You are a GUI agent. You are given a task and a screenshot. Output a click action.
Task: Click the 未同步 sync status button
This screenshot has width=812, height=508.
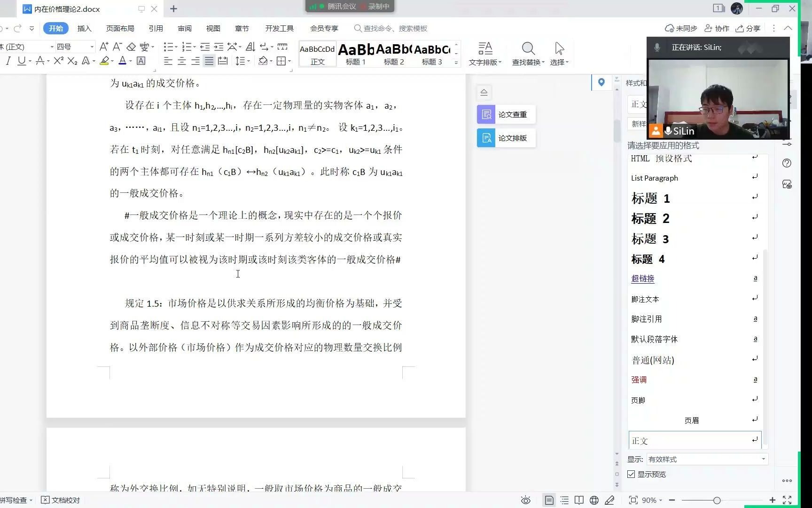[681, 28]
